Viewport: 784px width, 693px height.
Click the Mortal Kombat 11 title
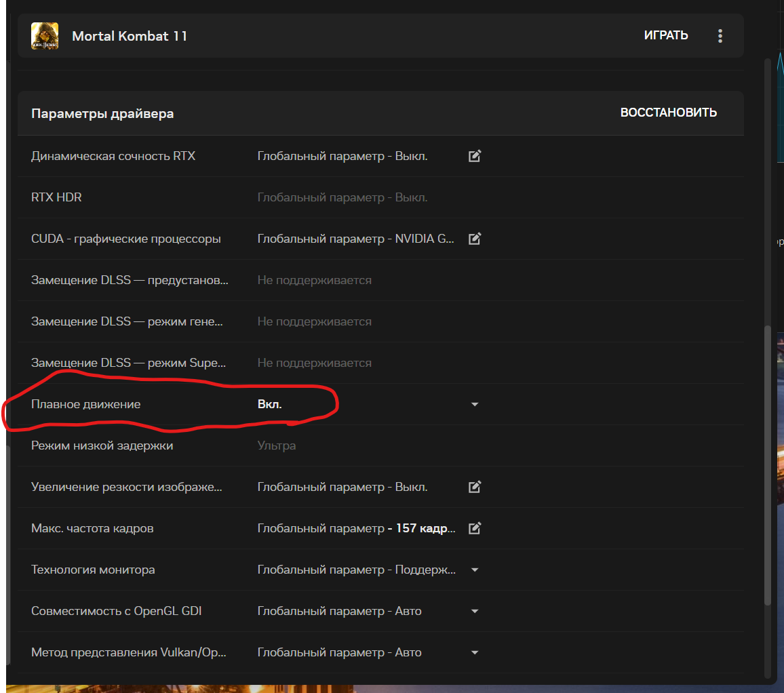130,36
